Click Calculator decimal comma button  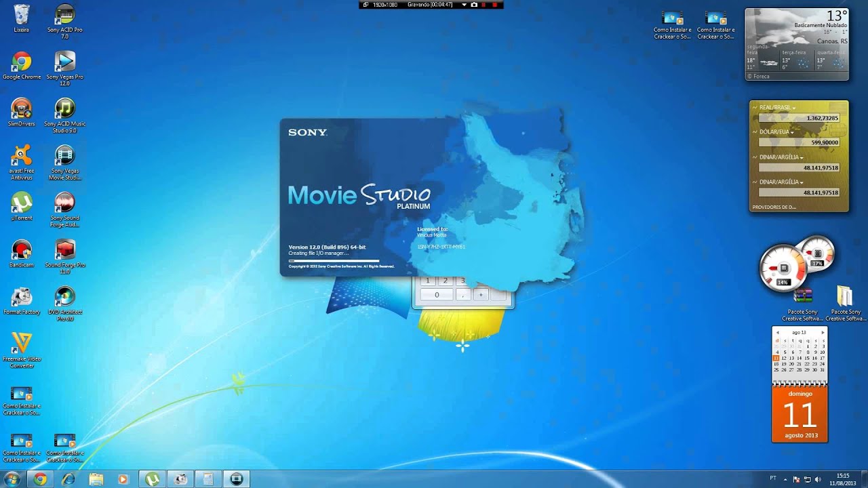(463, 294)
